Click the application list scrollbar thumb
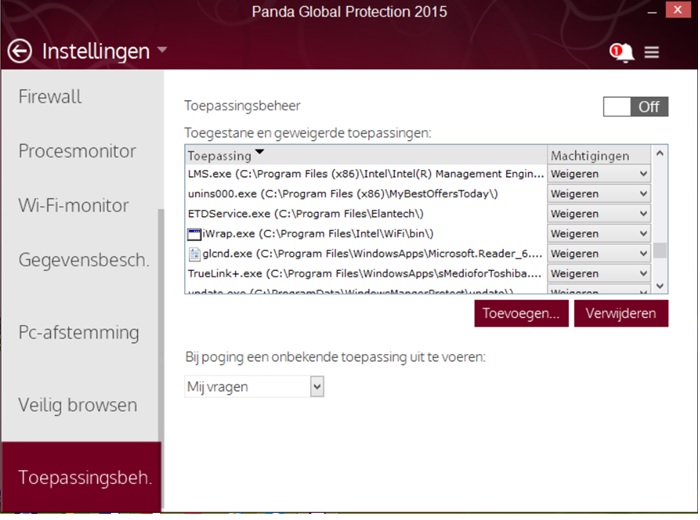 coord(660,250)
